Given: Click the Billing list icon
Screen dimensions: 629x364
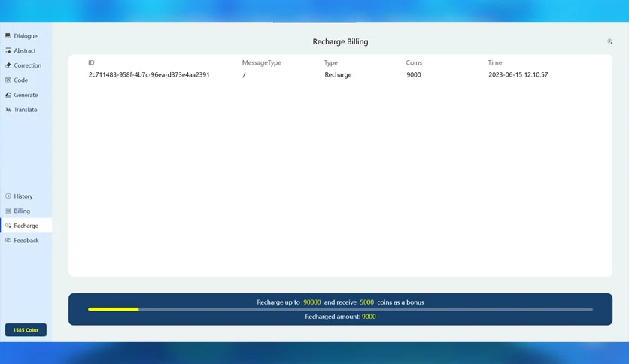Looking at the screenshot, I should coord(8,211).
